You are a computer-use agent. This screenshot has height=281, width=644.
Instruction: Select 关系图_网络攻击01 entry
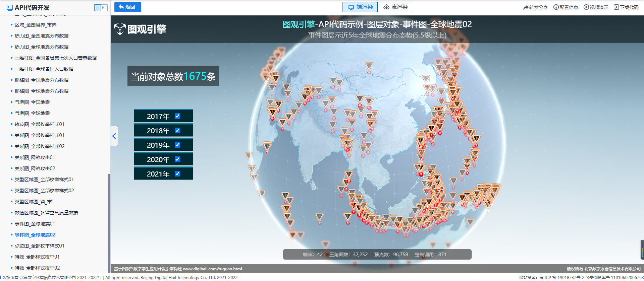pyautogui.click(x=35, y=157)
